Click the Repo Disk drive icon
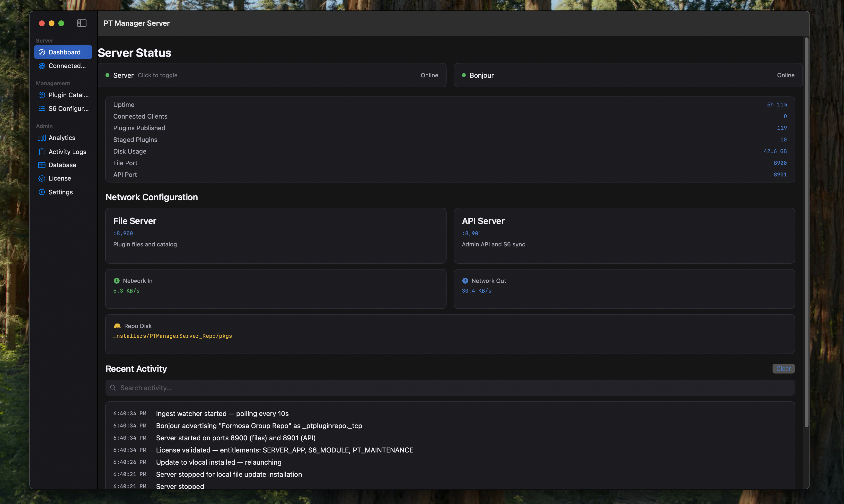Viewport: 844px width, 504px height. [117, 326]
